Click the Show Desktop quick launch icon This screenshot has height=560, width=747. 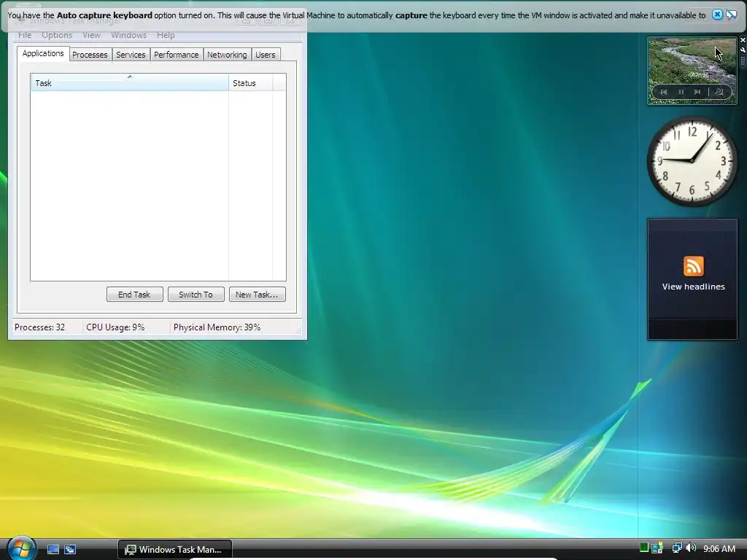point(53,549)
